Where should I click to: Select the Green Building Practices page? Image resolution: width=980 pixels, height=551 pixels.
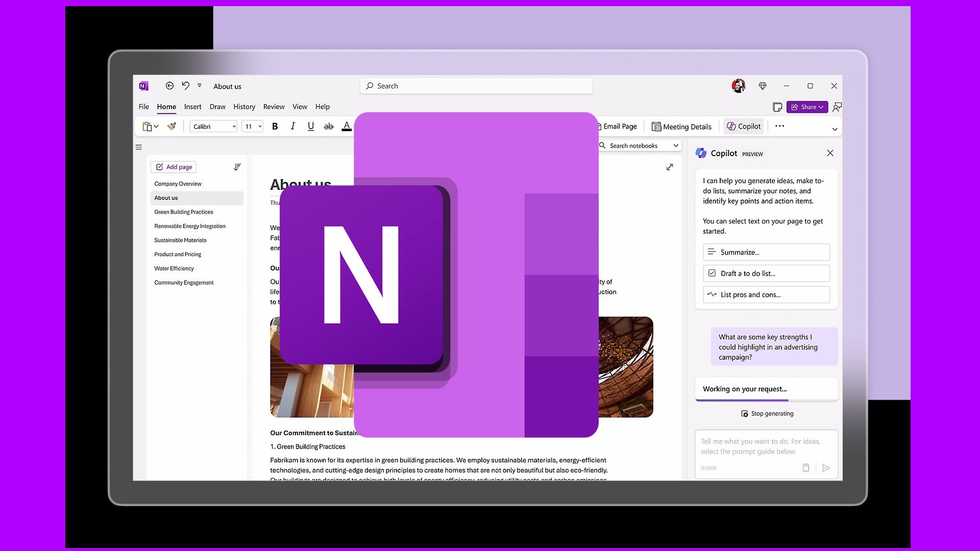coord(183,212)
